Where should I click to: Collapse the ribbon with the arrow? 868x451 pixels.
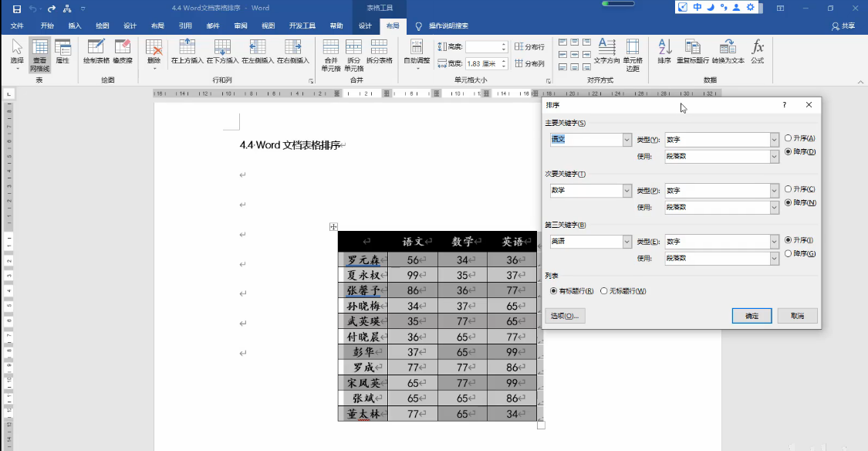(x=860, y=81)
